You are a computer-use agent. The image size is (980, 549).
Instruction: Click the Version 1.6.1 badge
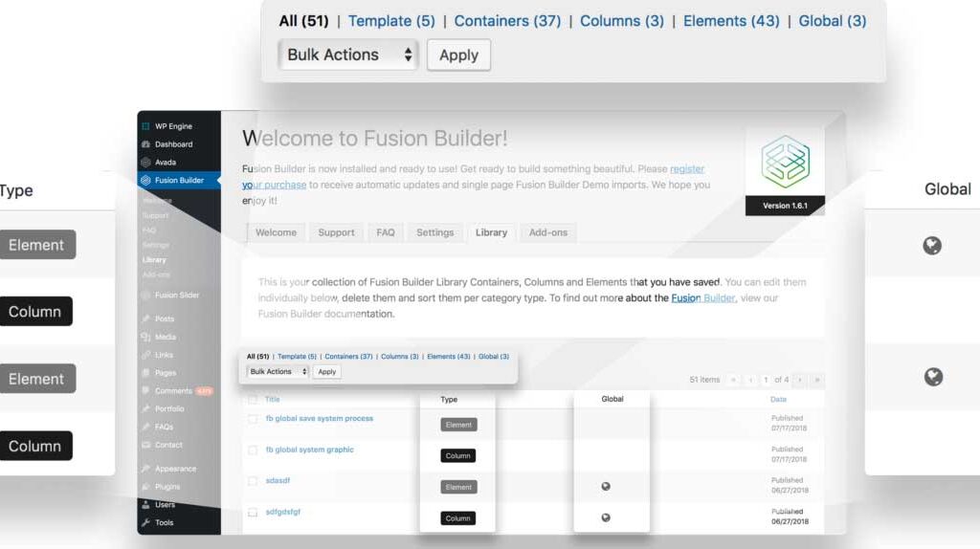785,206
